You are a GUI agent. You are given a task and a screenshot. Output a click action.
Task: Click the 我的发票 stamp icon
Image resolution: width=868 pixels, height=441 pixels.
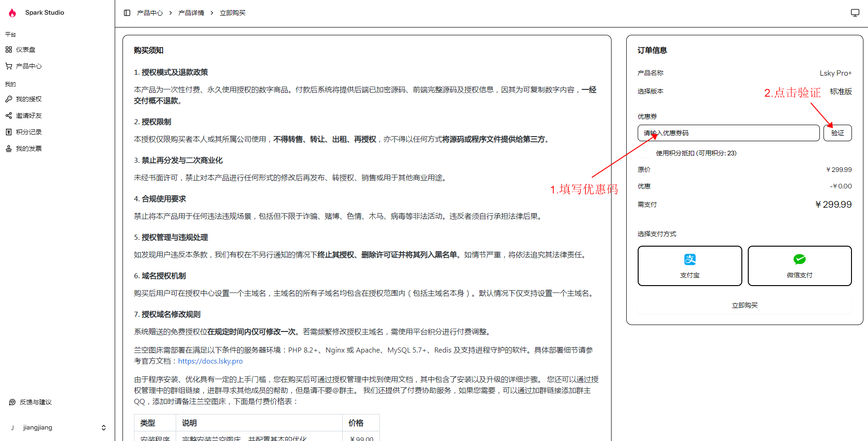(x=9, y=149)
